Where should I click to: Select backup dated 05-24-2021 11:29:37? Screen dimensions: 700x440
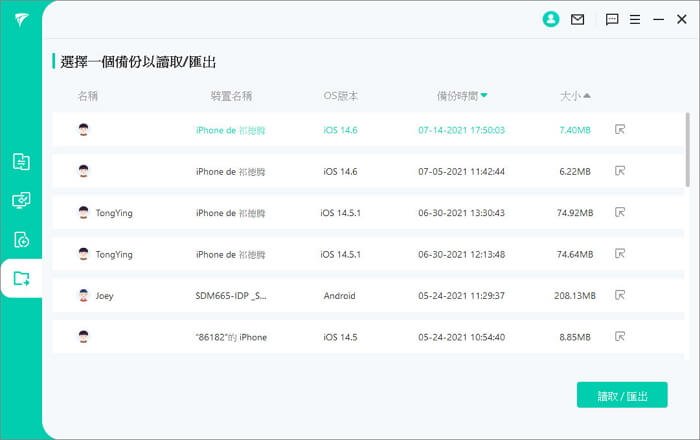point(368,295)
